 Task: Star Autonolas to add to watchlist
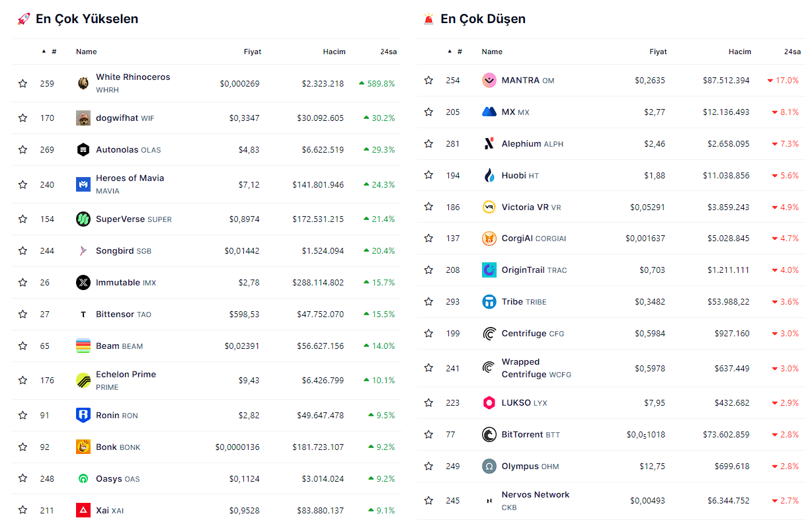tap(23, 150)
